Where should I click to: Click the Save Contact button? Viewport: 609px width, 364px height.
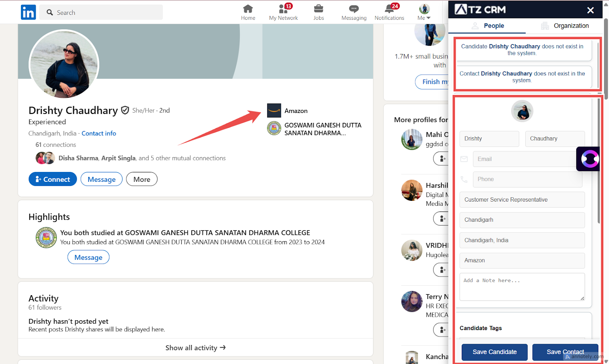[565, 352]
